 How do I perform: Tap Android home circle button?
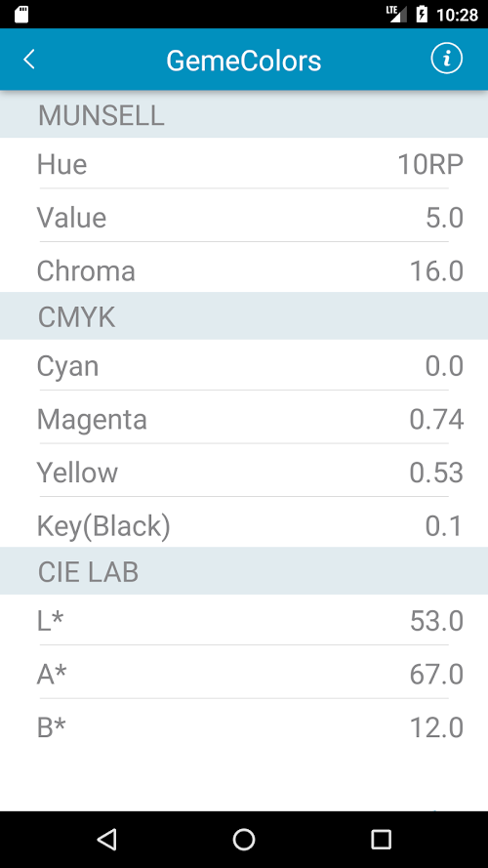(243, 840)
